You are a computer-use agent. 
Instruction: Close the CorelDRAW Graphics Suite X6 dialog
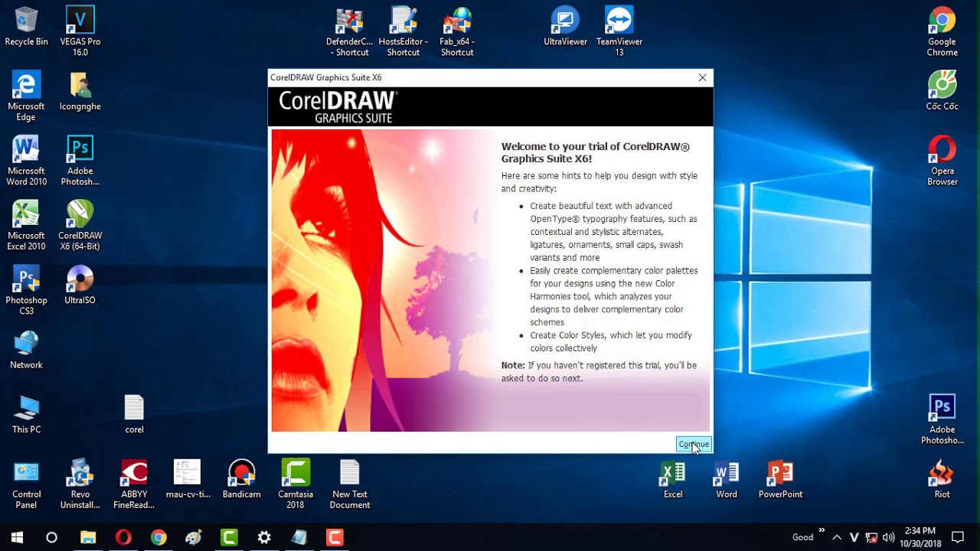point(702,77)
